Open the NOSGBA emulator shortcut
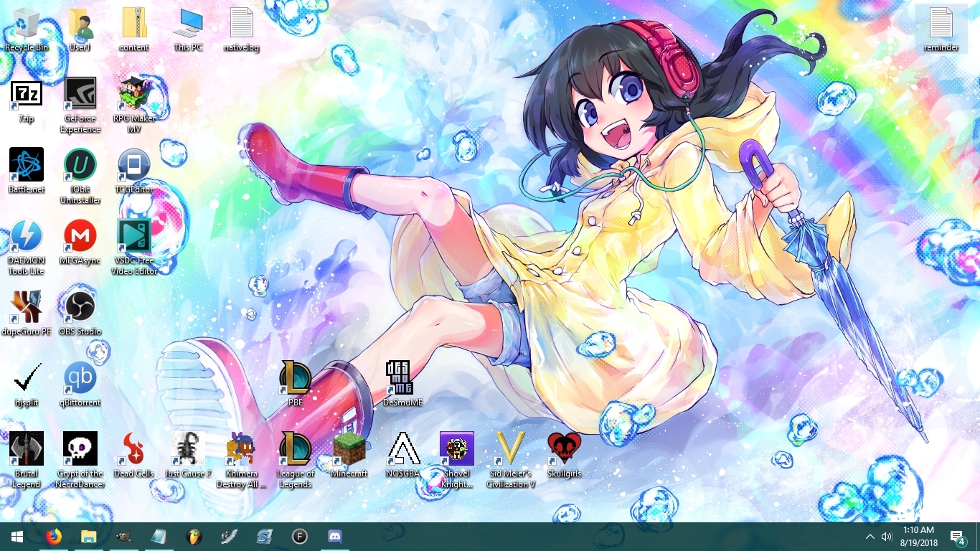980x551 pixels. 403,455
